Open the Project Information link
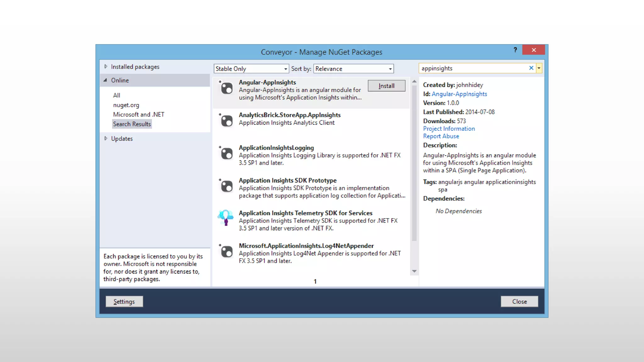The height and width of the screenshot is (362, 644). 449,129
